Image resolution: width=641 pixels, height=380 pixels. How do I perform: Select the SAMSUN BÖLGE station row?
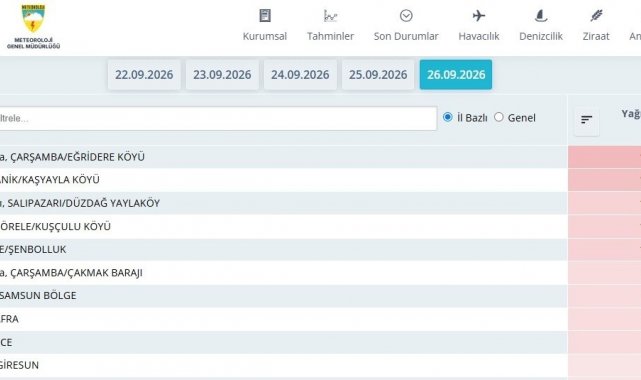pyautogui.click(x=283, y=296)
